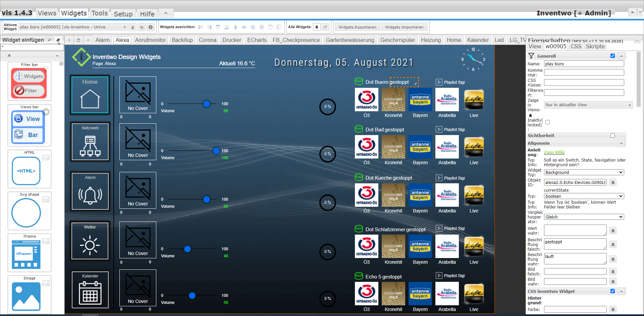644x316 pixels.
Task: Open the Setup menu
Action: click(123, 14)
